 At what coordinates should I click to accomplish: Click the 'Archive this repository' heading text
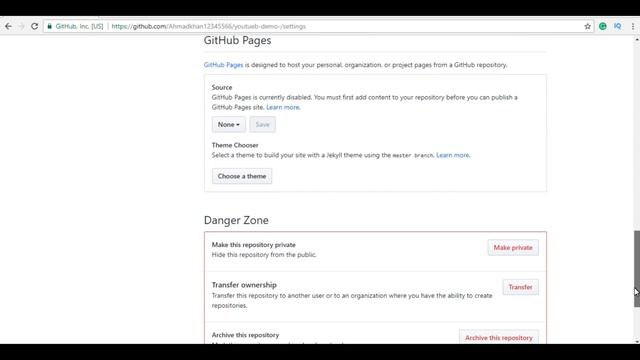245,335
